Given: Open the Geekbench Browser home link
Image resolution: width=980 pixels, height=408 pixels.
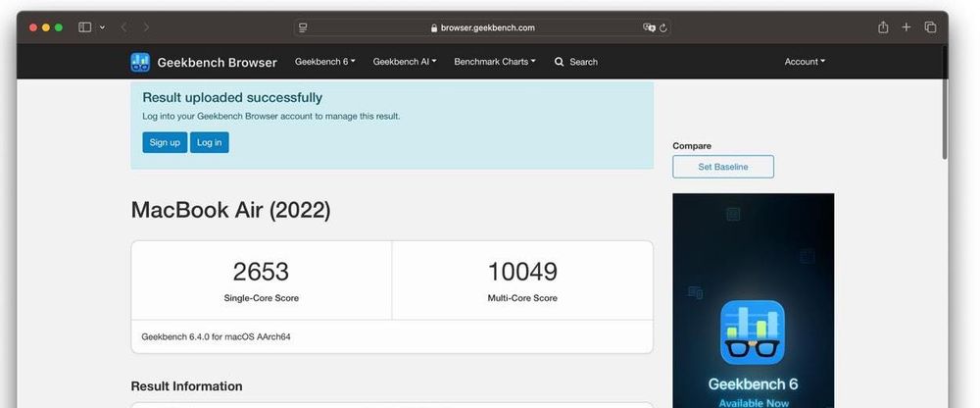Looking at the screenshot, I should (217, 62).
